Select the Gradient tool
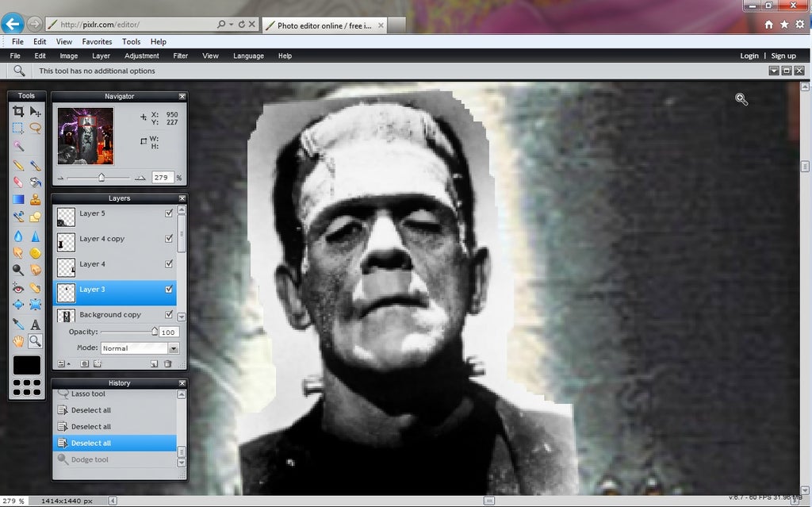 (x=18, y=199)
